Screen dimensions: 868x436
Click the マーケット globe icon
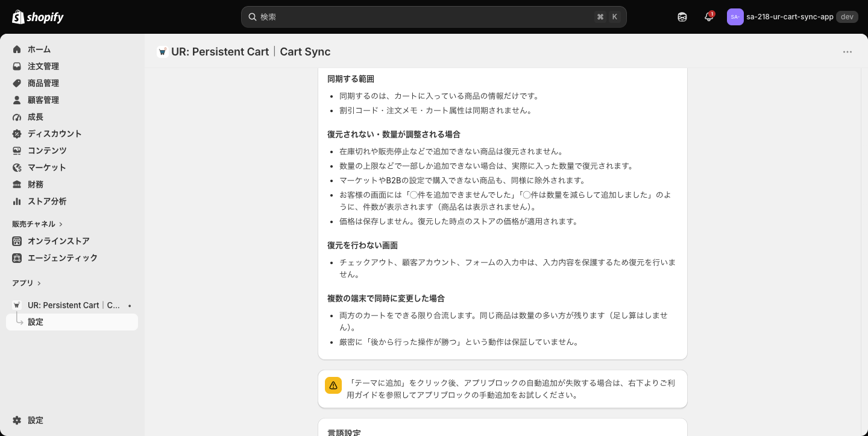tap(17, 168)
